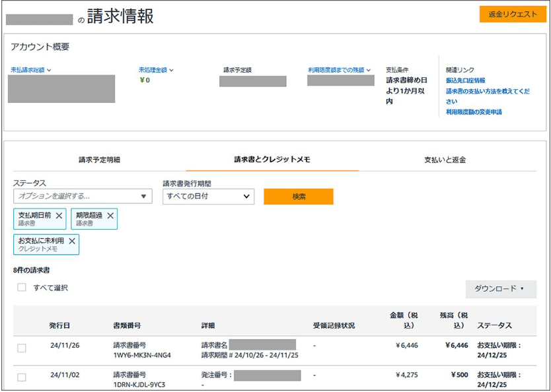
Task: Click the 8件の請求書 count text
Action: (31, 270)
